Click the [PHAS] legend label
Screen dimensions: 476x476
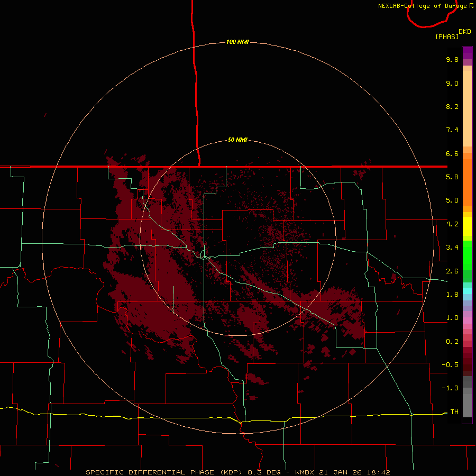tap(447, 37)
